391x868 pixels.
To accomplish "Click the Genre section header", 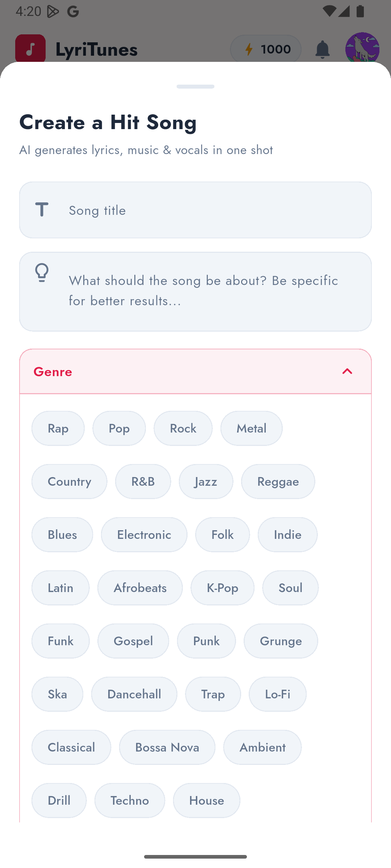I will coord(181,371).
